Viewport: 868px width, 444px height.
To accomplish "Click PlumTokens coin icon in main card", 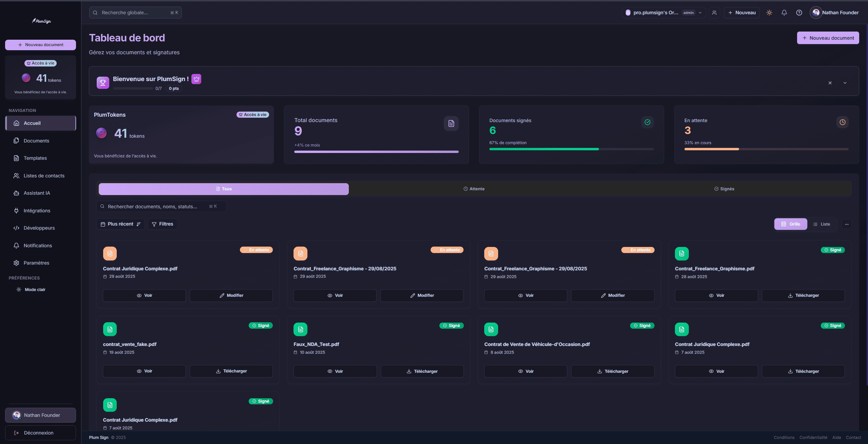I will [x=101, y=133].
